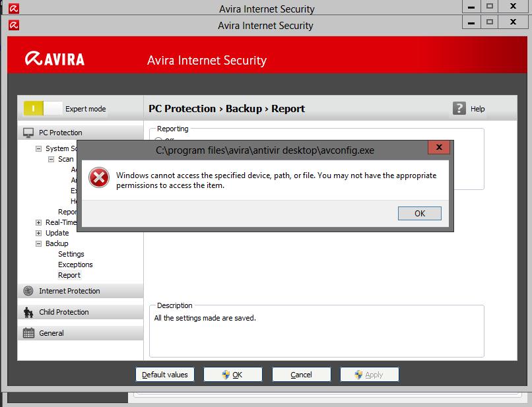Viewport: 532px width, 407px height.
Task: Select the Report item under Backup
Action: (x=69, y=275)
